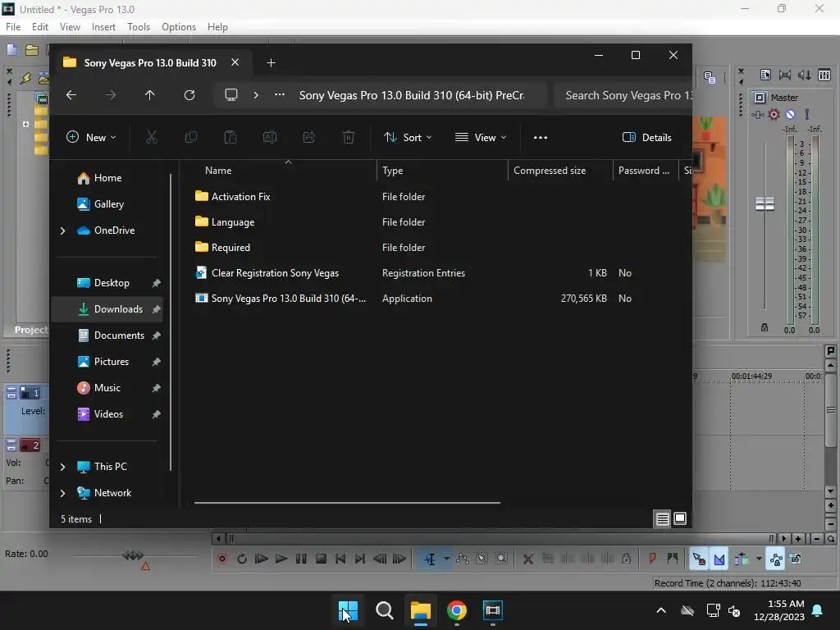Open the View dropdown in File Explorer

pyautogui.click(x=481, y=138)
